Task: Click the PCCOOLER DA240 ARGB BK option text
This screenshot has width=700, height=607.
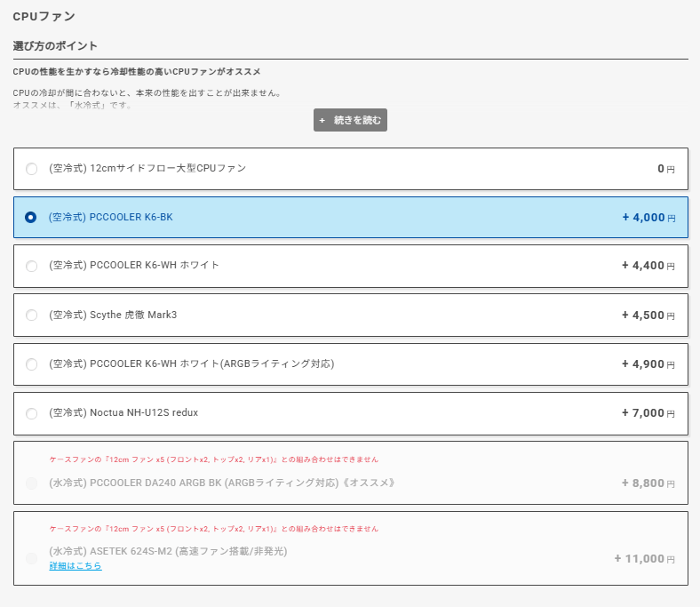Action: (x=221, y=483)
